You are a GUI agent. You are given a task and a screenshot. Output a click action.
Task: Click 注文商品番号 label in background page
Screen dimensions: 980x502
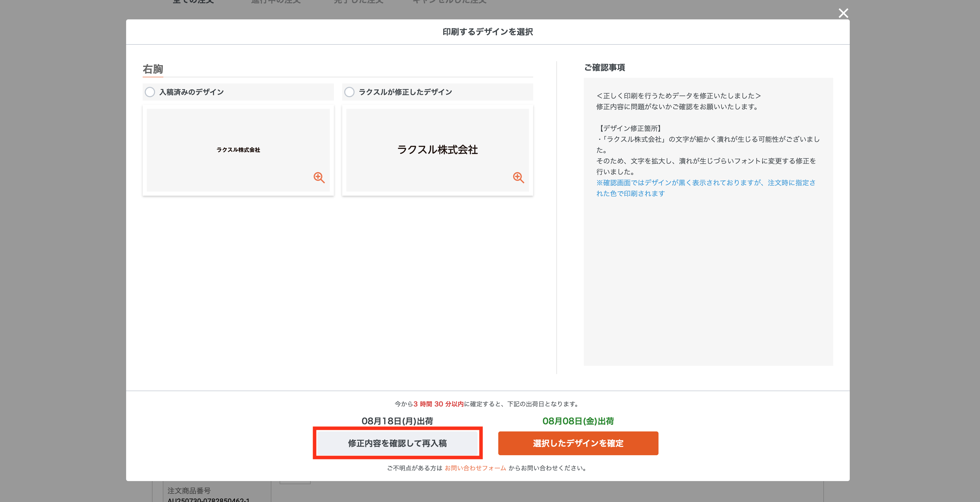(x=189, y=491)
